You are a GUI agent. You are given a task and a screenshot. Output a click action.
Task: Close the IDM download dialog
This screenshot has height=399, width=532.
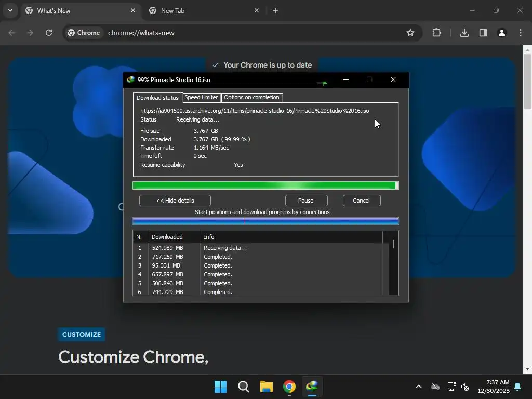coord(393,79)
